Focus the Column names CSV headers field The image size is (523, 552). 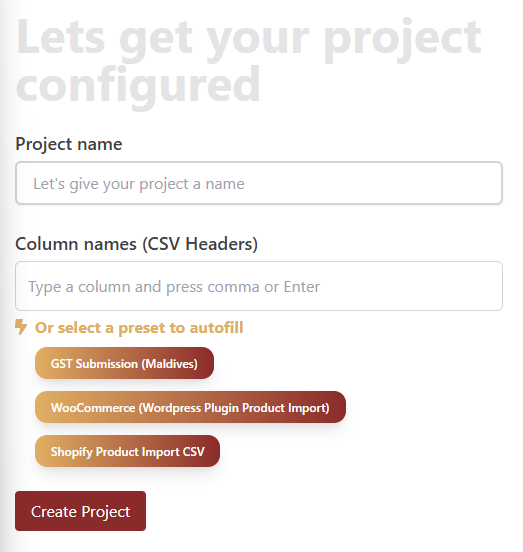259,286
